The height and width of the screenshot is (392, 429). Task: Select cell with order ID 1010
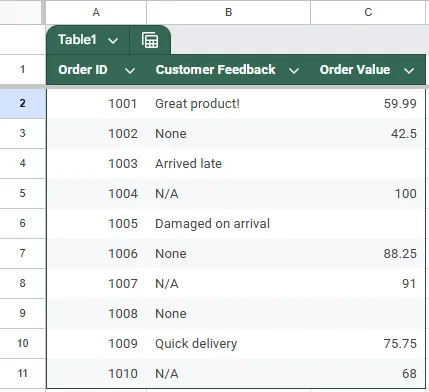[x=96, y=374]
